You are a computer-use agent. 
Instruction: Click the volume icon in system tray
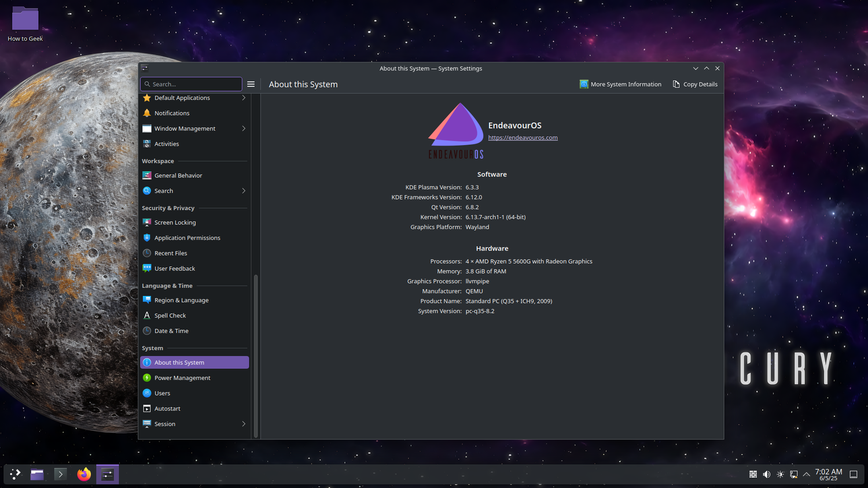(x=767, y=474)
